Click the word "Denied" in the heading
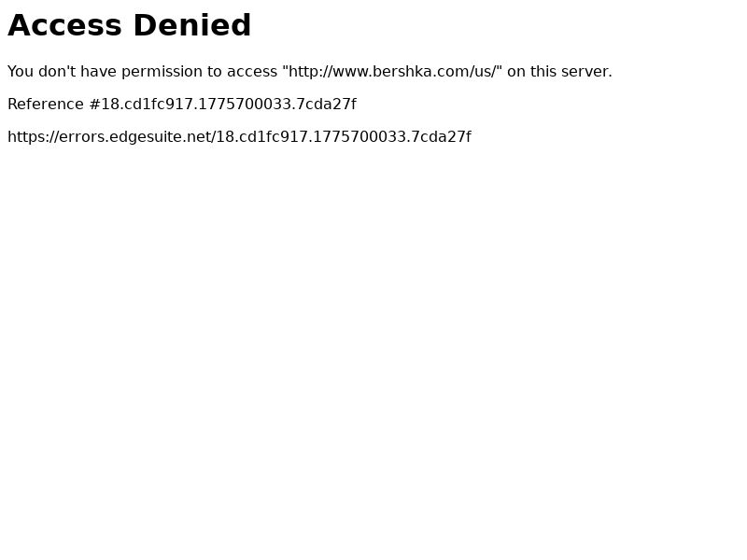The image size is (747, 560). click(x=192, y=26)
